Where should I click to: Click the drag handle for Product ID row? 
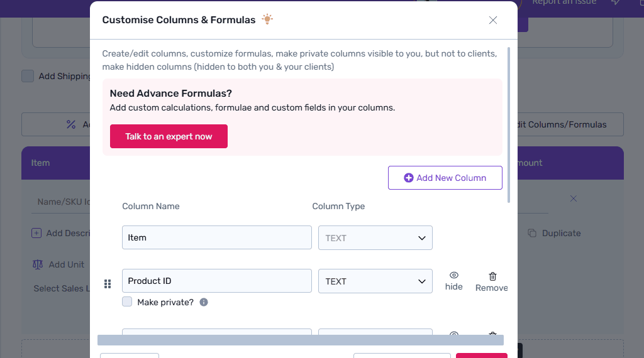[x=107, y=284]
